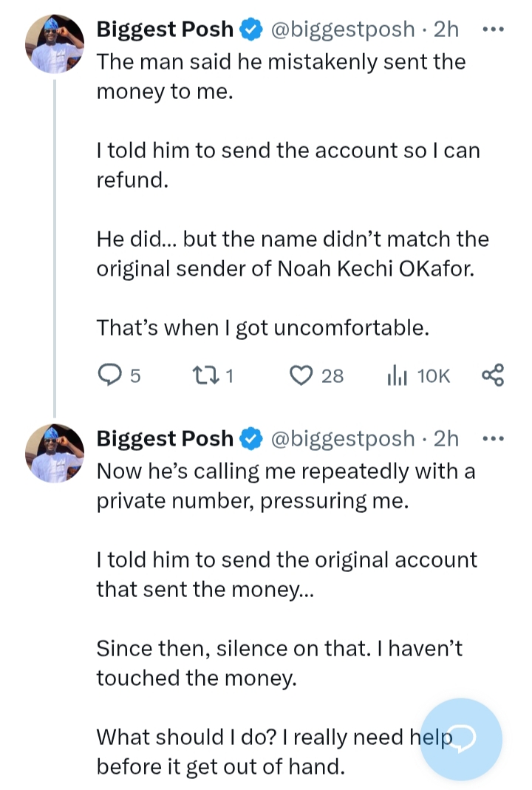Open more options menu on second tweet
The width and height of the screenshot is (532, 790).
pos(491,438)
